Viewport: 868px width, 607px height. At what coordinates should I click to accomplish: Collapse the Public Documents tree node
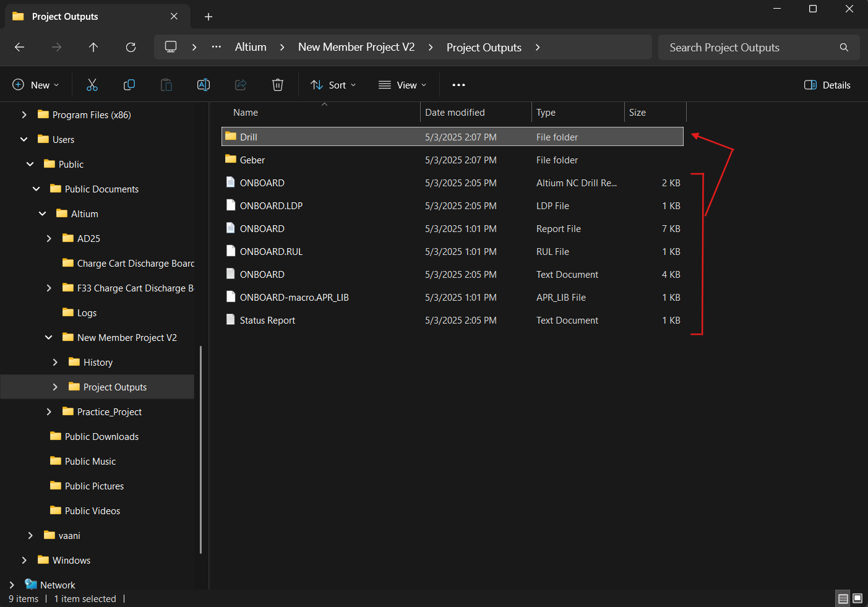coord(37,189)
